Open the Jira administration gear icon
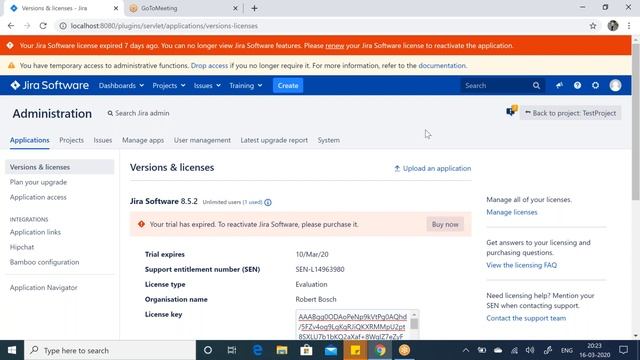The width and height of the screenshot is (640, 360). (x=596, y=85)
